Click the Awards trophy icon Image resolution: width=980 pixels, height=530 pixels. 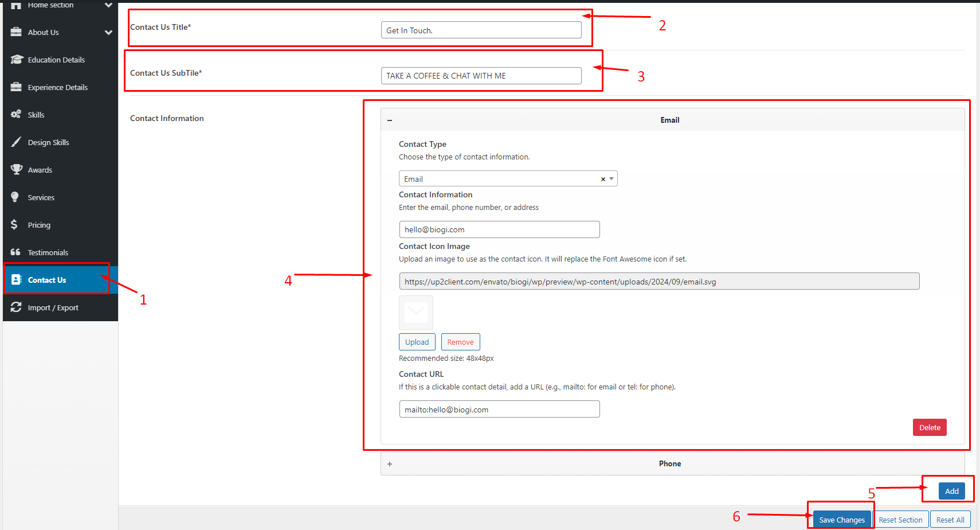(x=16, y=170)
